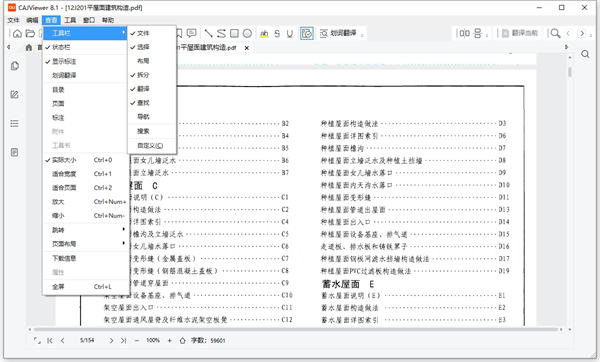Activate the strikethrough S tool
The image size is (600, 362).
(277, 34)
